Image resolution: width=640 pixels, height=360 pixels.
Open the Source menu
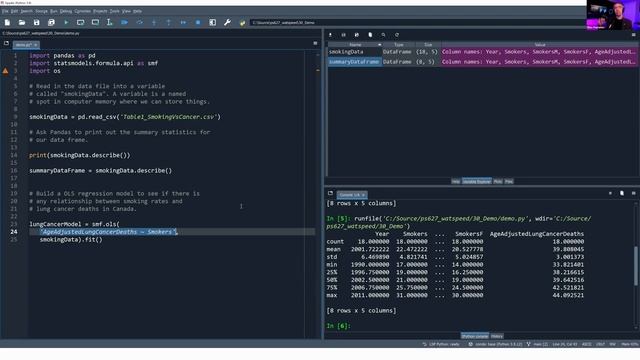coord(41,11)
